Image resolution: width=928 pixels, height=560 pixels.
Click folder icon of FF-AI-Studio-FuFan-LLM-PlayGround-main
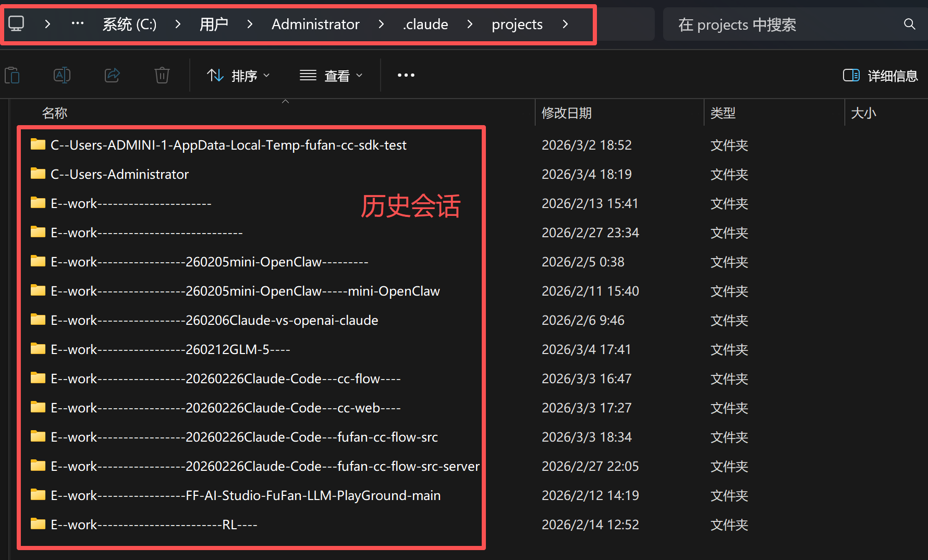tap(38, 494)
